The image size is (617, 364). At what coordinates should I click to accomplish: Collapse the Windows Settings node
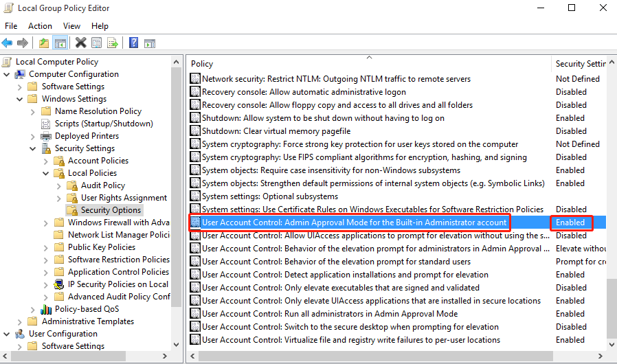[19, 99]
